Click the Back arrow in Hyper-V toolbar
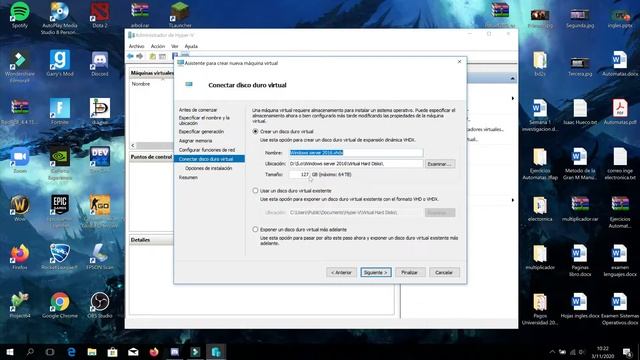Image resolution: width=640 pixels, height=360 pixels. tap(130, 56)
